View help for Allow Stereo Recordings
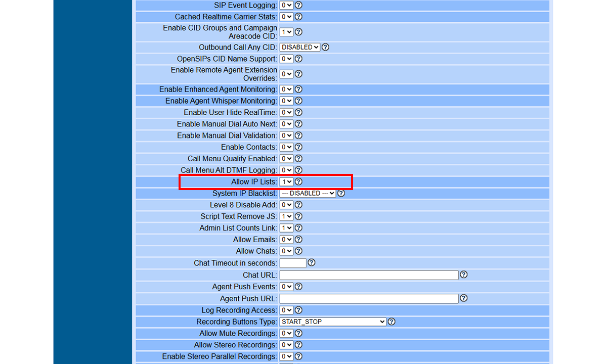The height and width of the screenshot is (364, 607). [x=298, y=345]
